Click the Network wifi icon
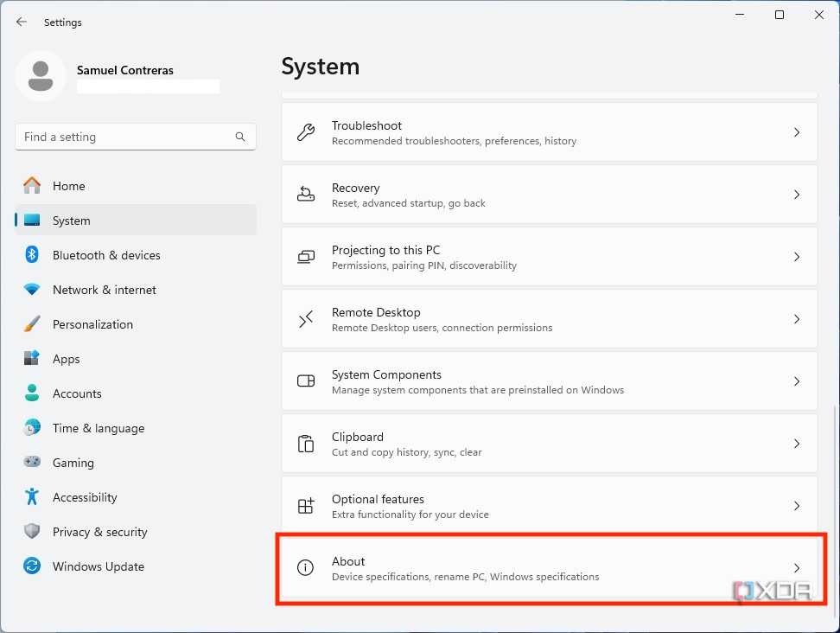This screenshot has width=840, height=633. click(x=32, y=290)
